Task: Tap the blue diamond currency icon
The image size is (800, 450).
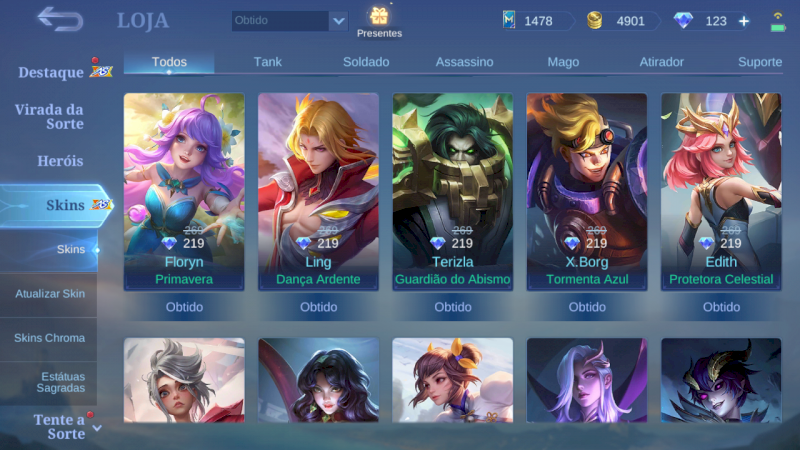Action: coord(683,20)
